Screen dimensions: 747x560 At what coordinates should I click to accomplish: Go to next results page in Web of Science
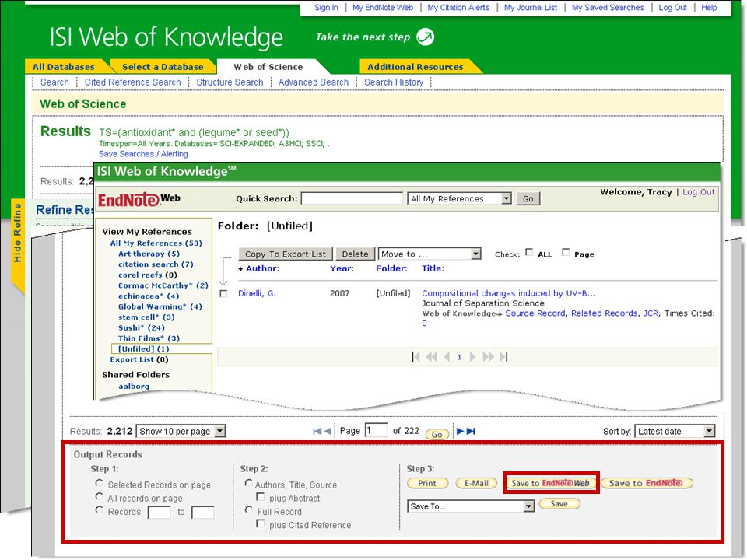click(460, 431)
